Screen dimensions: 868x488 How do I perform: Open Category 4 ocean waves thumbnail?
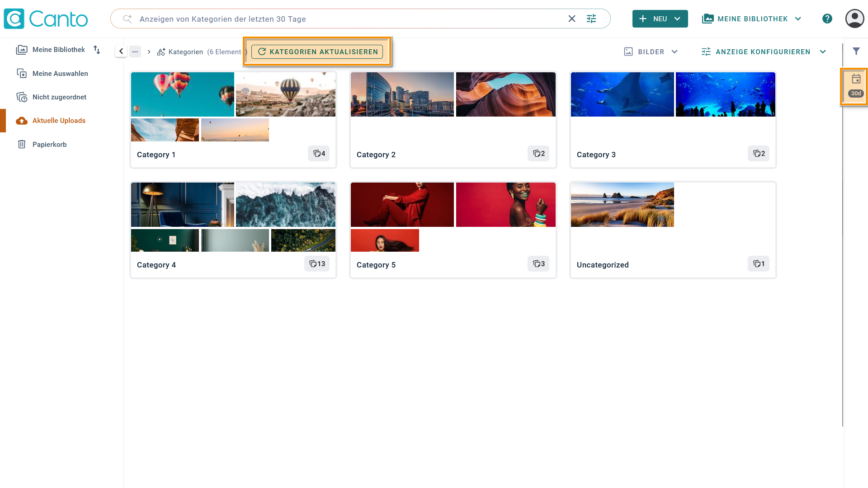(286, 205)
